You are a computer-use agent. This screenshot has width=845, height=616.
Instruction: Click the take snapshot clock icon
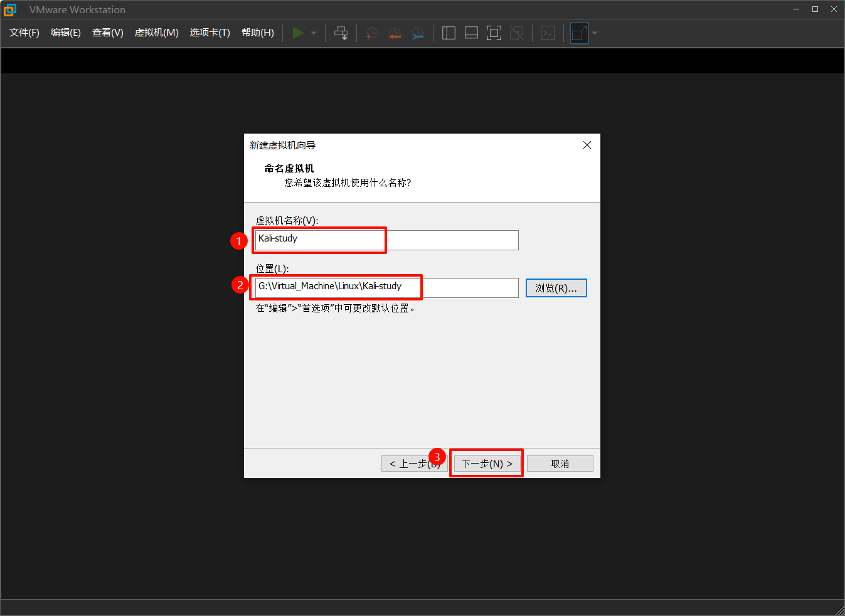coord(372,33)
